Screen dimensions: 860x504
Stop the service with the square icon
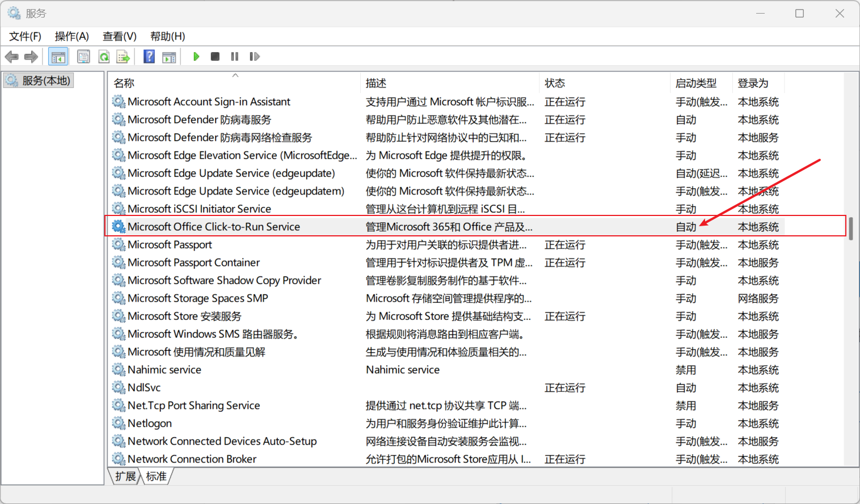pyautogui.click(x=215, y=57)
